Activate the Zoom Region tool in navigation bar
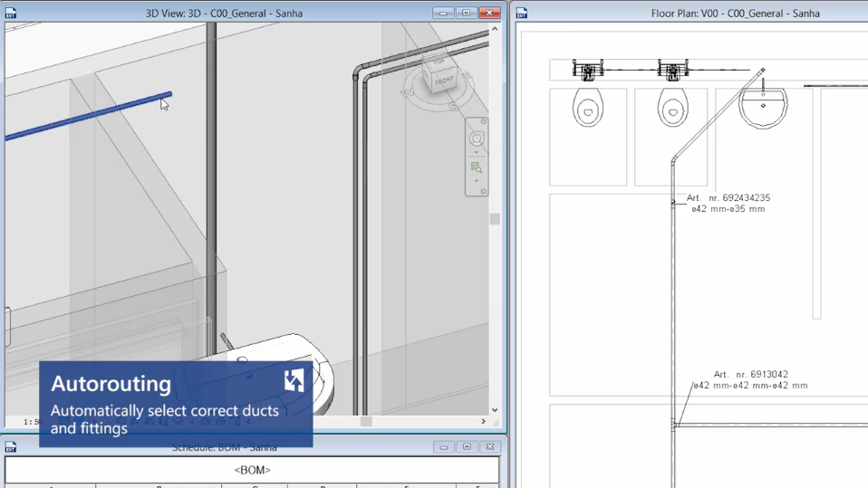The width and height of the screenshot is (868, 488). (x=477, y=167)
